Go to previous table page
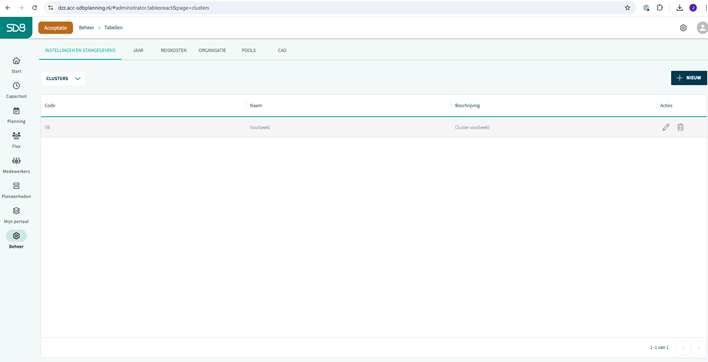 click(x=683, y=348)
